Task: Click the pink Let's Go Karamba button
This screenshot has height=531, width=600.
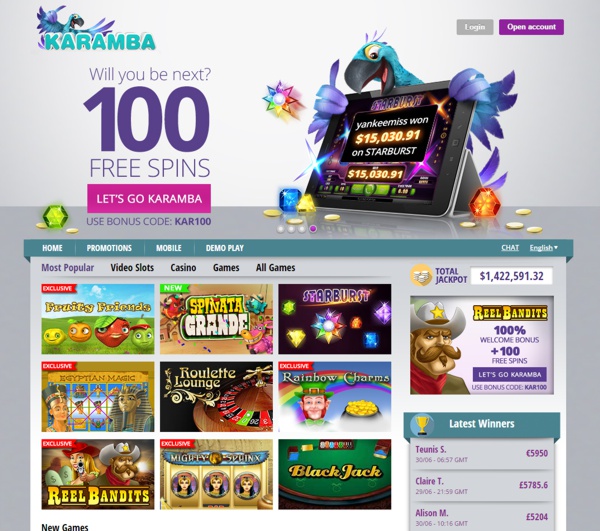Action: [149, 198]
